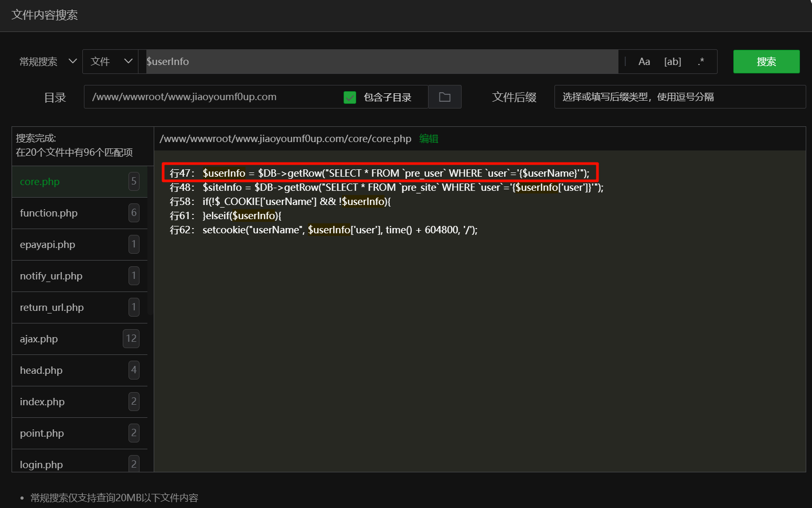This screenshot has height=508, width=812.
Task: Select notify_url.php result file
Action: 51,276
